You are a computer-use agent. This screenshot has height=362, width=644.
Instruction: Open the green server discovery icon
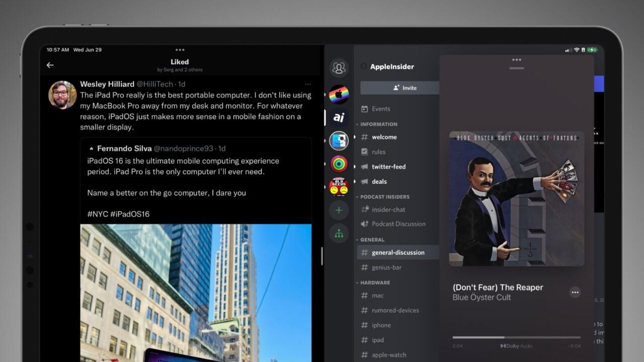tap(339, 233)
